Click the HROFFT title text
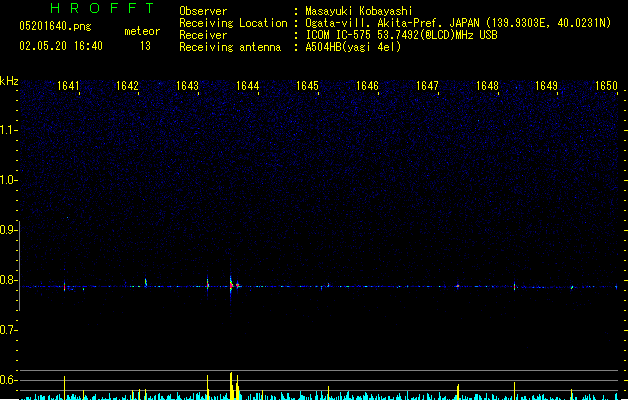 pos(103,8)
